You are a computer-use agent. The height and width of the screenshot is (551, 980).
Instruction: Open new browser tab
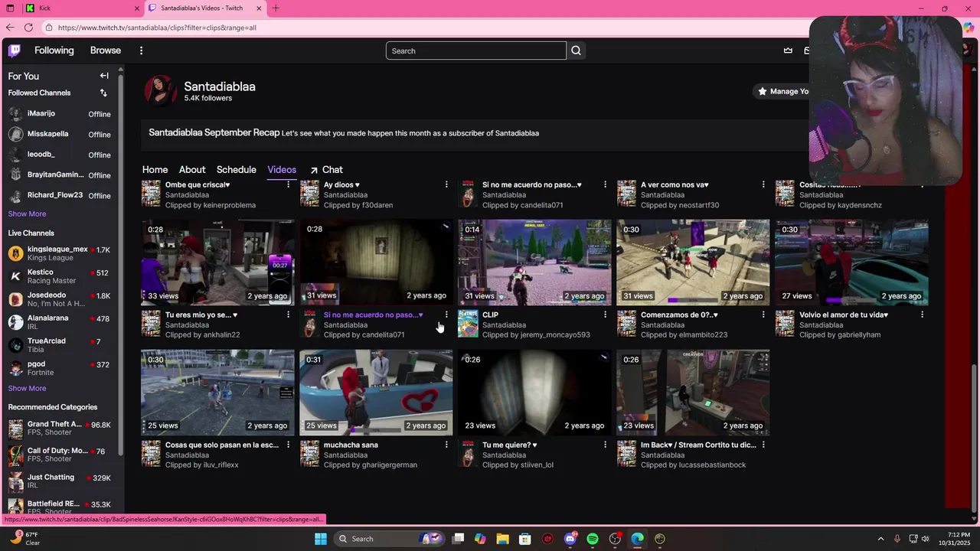(x=276, y=8)
